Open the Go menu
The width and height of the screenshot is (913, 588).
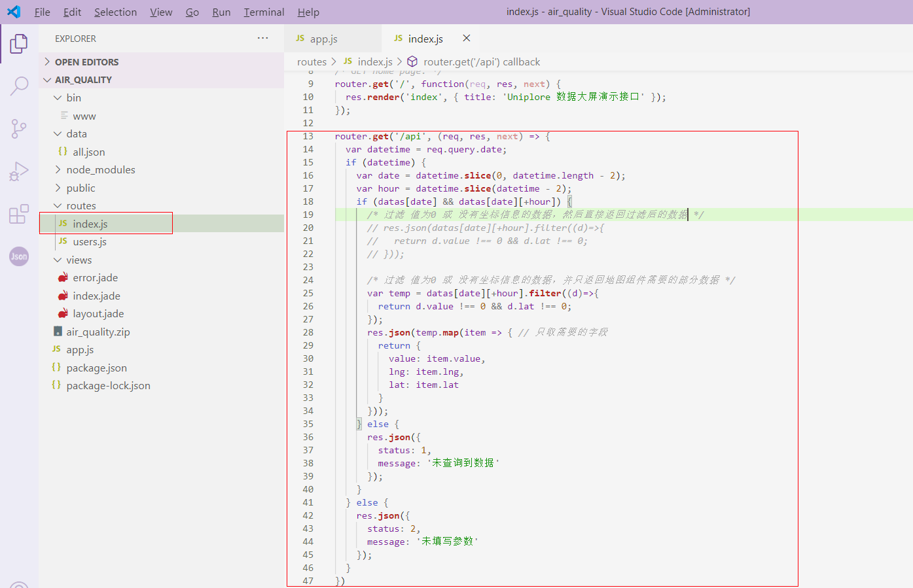(192, 12)
